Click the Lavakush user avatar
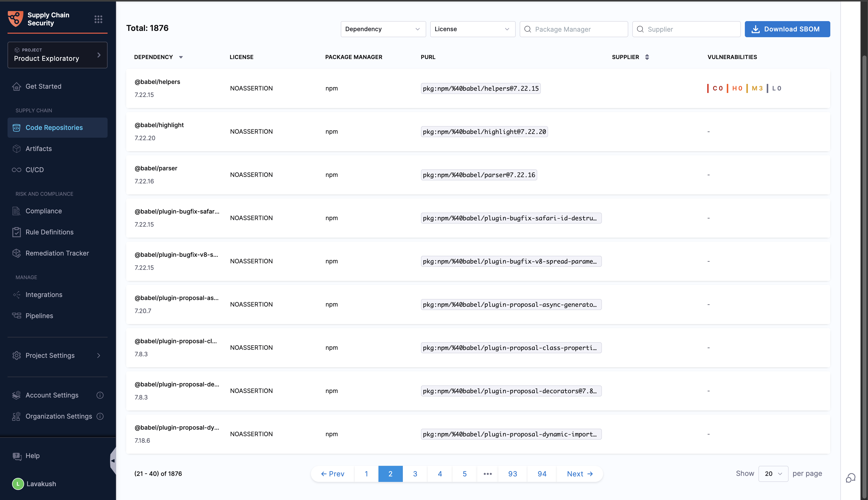 pyautogui.click(x=18, y=484)
